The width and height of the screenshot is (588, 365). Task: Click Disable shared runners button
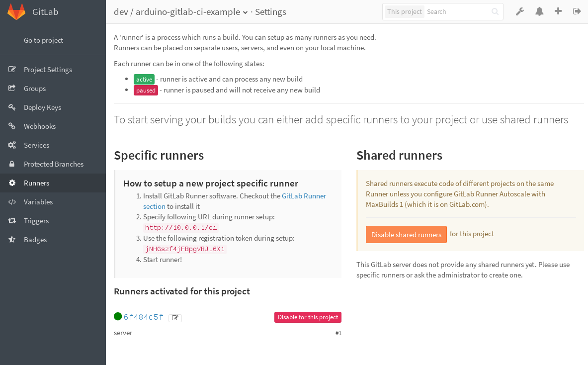click(406, 234)
